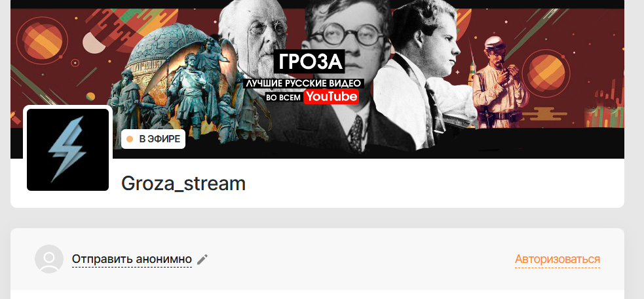
Task: Select the Отправить анонимно sender option
Action: [x=132, y=259]
